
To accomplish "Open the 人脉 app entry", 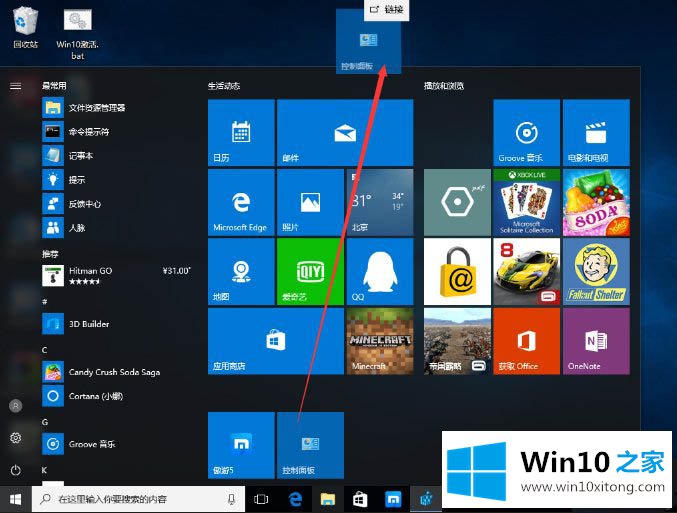I will [117, 228].
